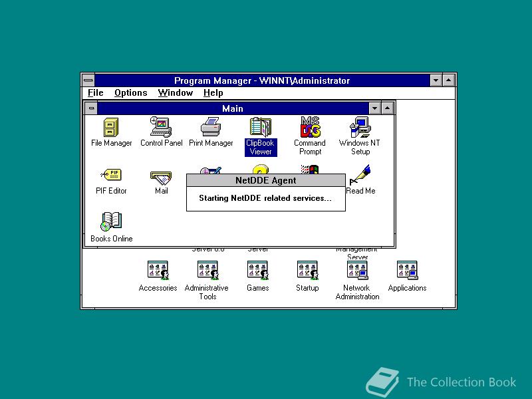Click the 'Network Administration' label text

(x=357, y=292)
